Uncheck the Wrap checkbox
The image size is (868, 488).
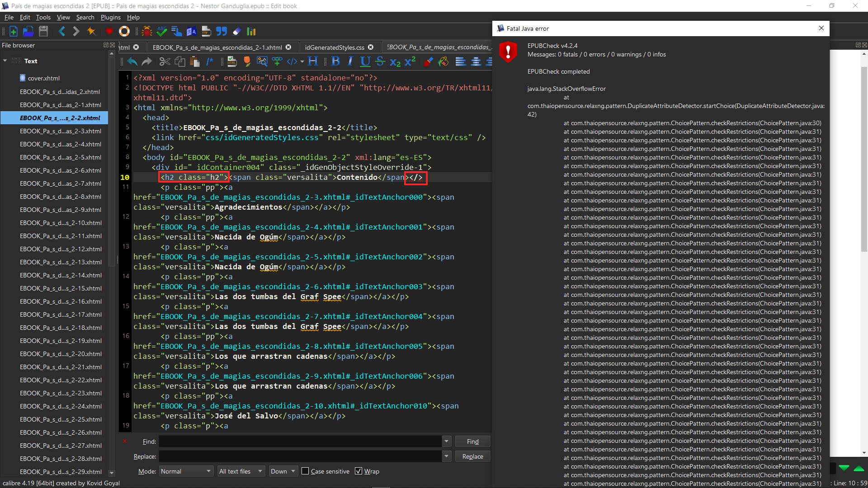pos(359,471)
